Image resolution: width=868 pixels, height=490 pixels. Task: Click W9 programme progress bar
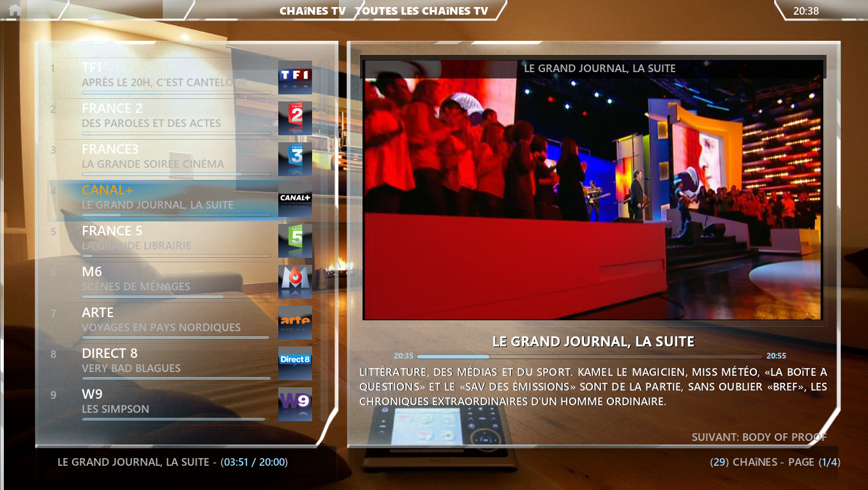point(176,419)
